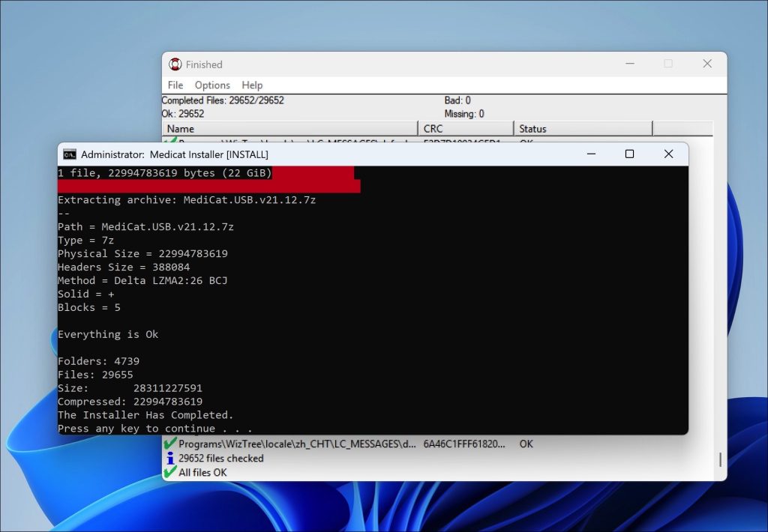Click the green checkmark beside All files OK

[x=170, y=472]
